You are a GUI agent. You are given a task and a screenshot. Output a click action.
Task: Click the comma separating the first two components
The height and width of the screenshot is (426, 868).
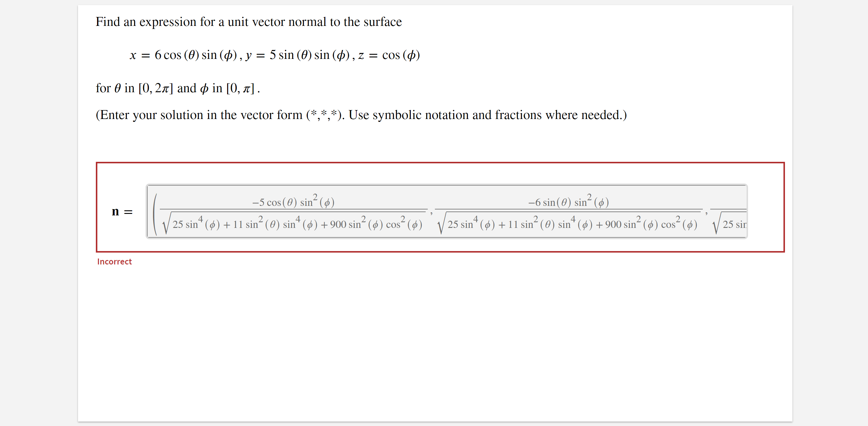click(432, 213)
